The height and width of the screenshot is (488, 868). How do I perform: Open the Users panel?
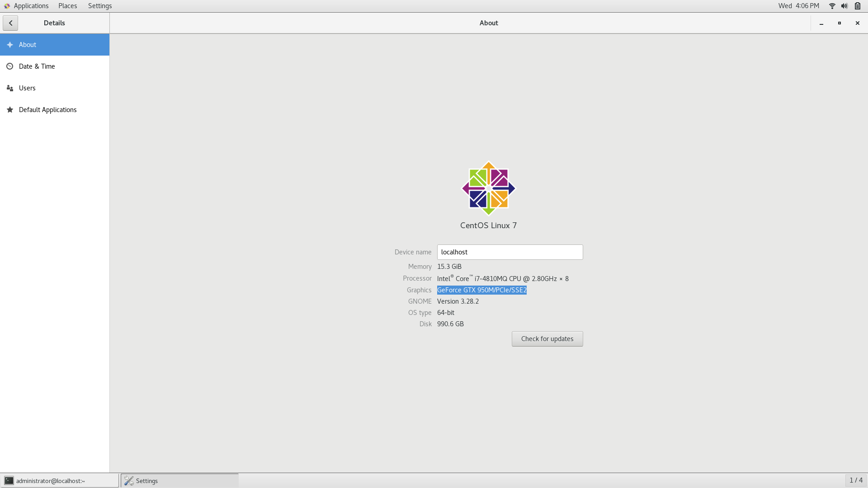[55, 88]
